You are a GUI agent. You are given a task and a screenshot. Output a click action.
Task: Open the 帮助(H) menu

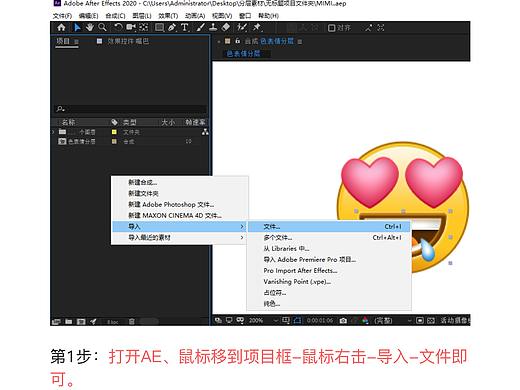pyautogui.click(x=268, y=16)
